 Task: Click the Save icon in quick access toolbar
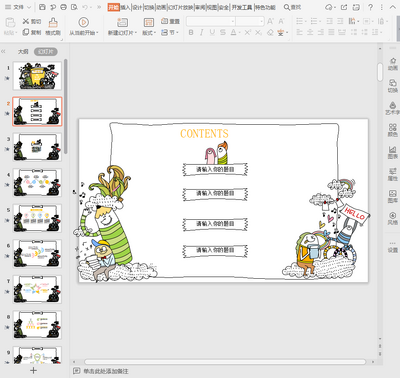click(x=42, y=7)
